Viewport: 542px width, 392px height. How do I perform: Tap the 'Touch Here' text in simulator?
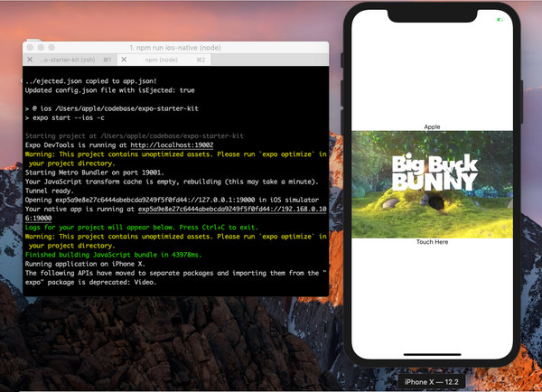[432, 242]
